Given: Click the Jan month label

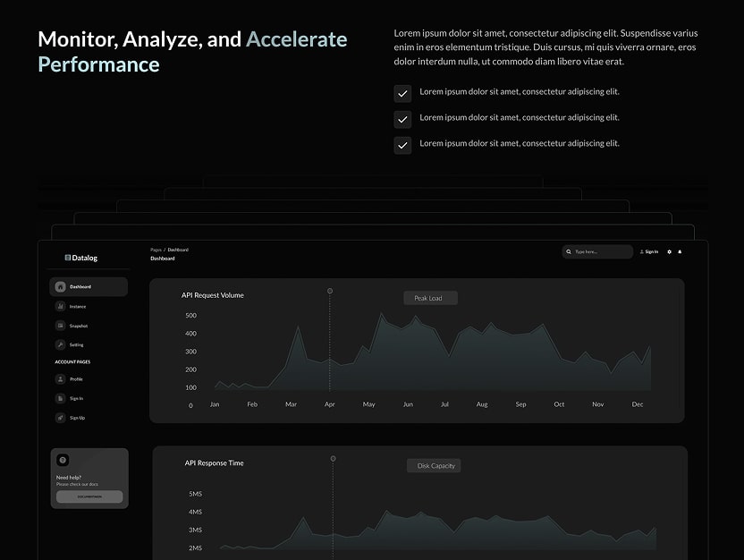Looking at the screenshot, I should [215, 404].
